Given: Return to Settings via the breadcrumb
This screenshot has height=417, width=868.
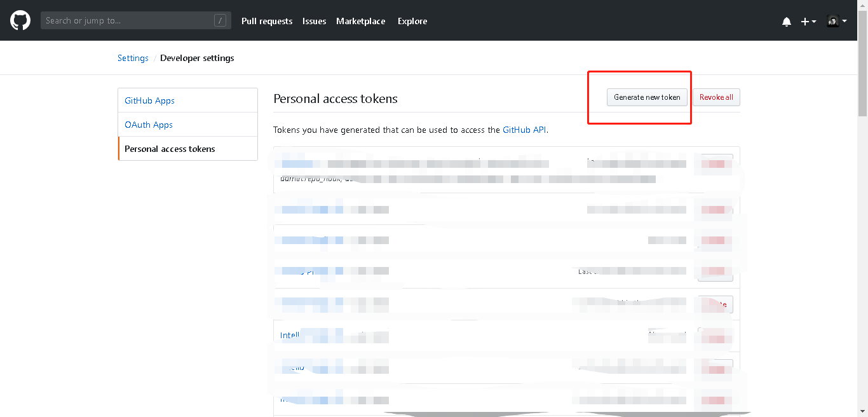Looking at the screenshot, I should [133, 58].
